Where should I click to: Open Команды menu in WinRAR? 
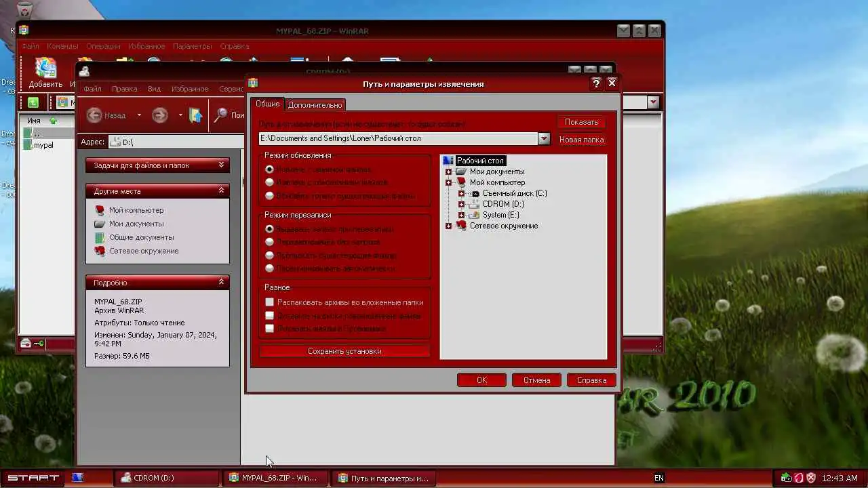62,46
